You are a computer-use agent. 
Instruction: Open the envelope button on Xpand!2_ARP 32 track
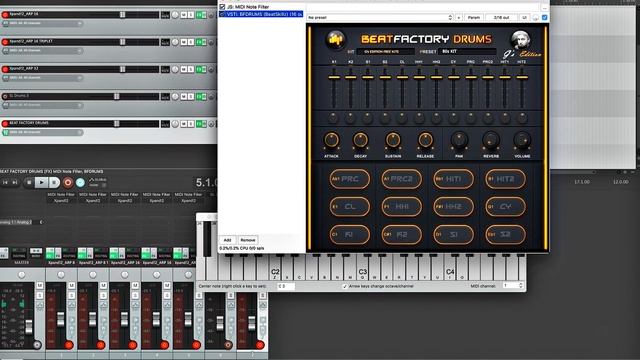(211, 69)
